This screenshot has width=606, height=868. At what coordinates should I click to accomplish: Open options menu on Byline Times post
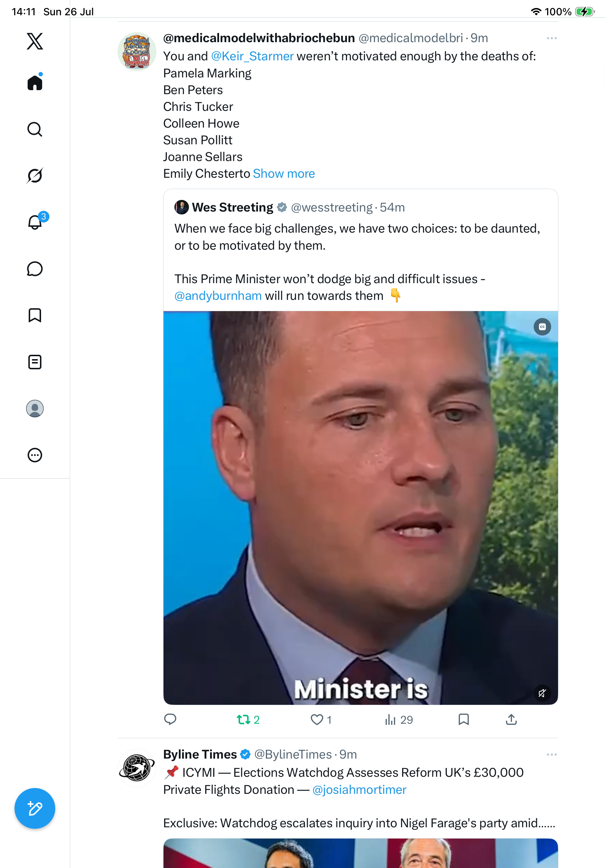pos(552,755)
